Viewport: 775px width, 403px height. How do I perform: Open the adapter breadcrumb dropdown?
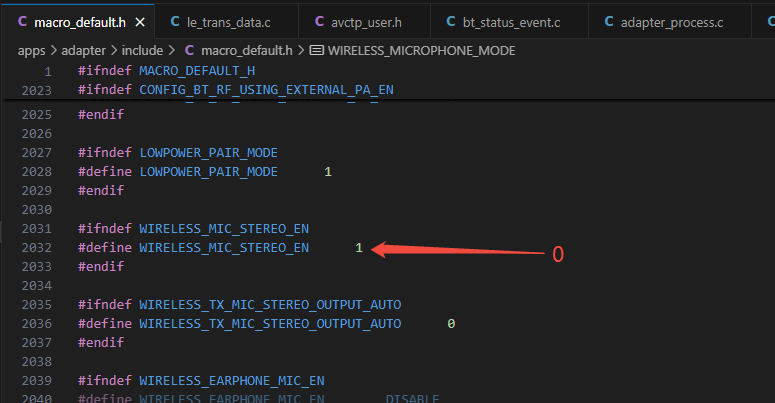tap(84, 51)
